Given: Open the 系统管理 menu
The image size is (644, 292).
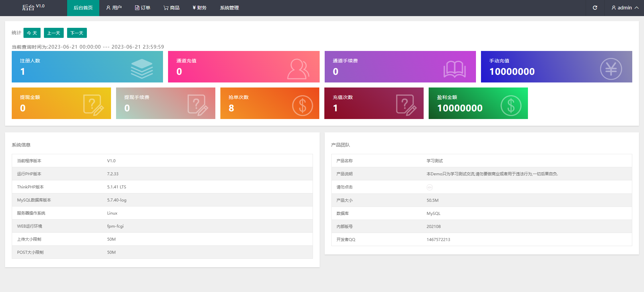Looking at the screenshot, I should click(x=229, y=8).
